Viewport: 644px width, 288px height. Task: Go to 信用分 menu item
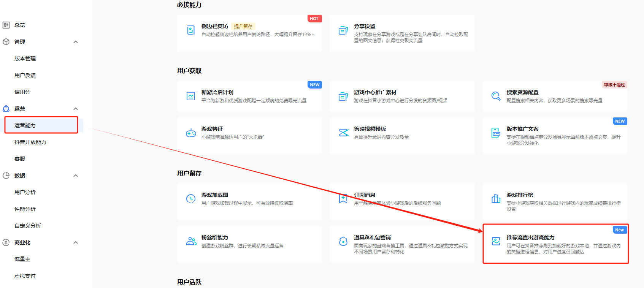tap(22, 92)
